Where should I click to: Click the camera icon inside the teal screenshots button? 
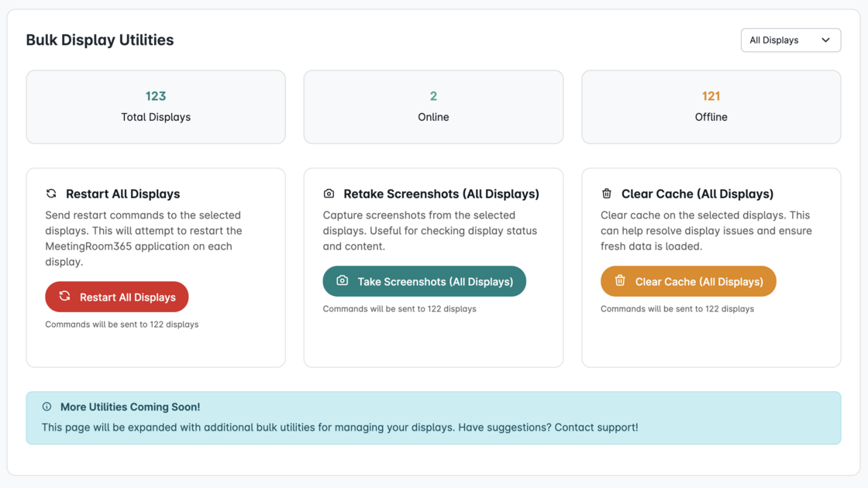[x=343, y=281]
